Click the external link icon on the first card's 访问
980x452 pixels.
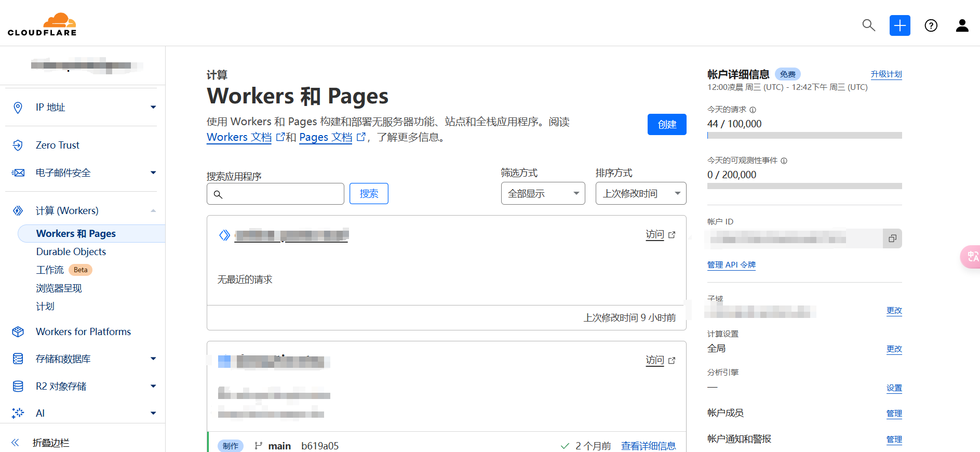[x=672, y=235]
